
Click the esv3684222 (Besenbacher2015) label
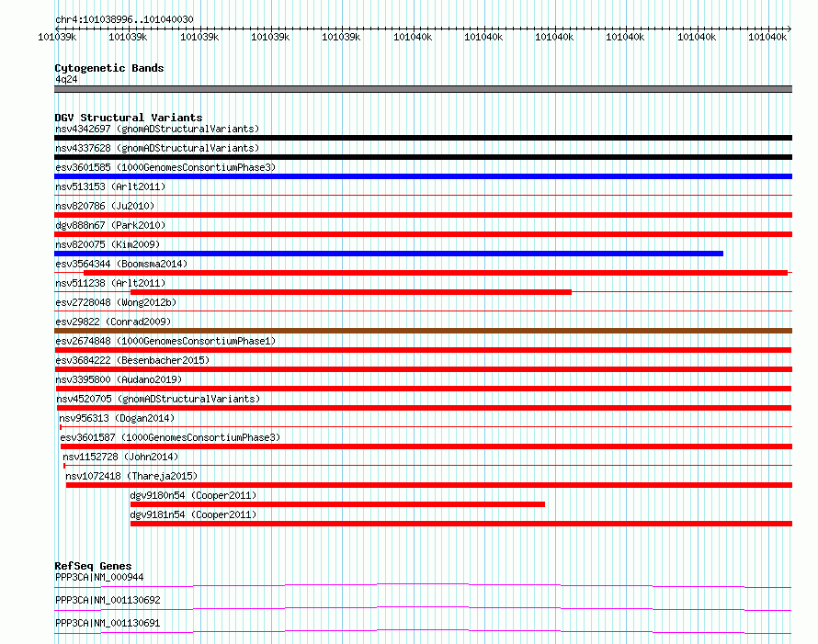(132, 360)
